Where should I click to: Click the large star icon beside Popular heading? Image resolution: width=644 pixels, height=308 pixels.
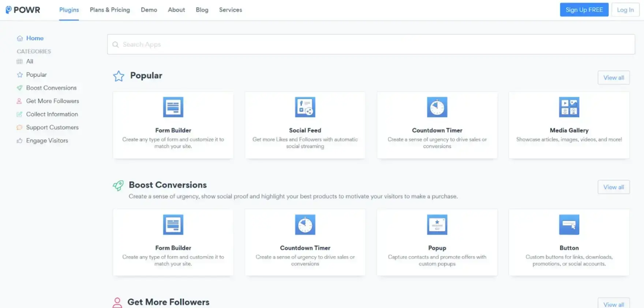tap(119, 76)
